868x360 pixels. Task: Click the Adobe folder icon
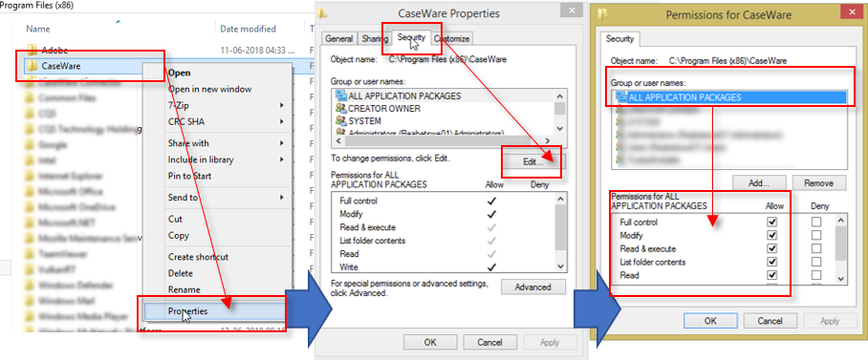33,51
